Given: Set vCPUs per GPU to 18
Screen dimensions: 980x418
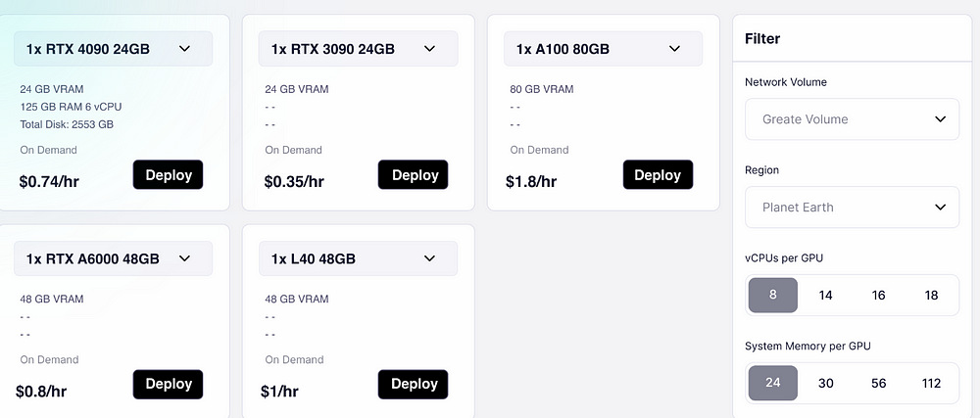Looking at the screenshot, I should coord(931,295).
